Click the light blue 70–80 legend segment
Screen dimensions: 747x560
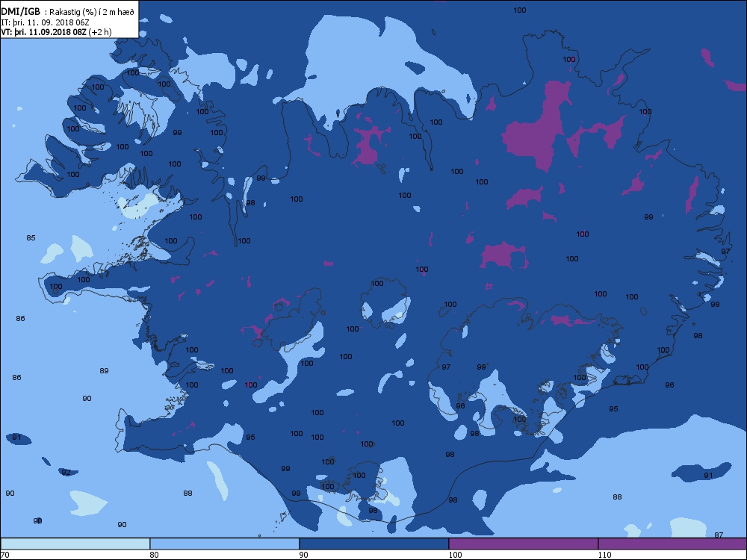pyautogui.click(x=75, y=544)
